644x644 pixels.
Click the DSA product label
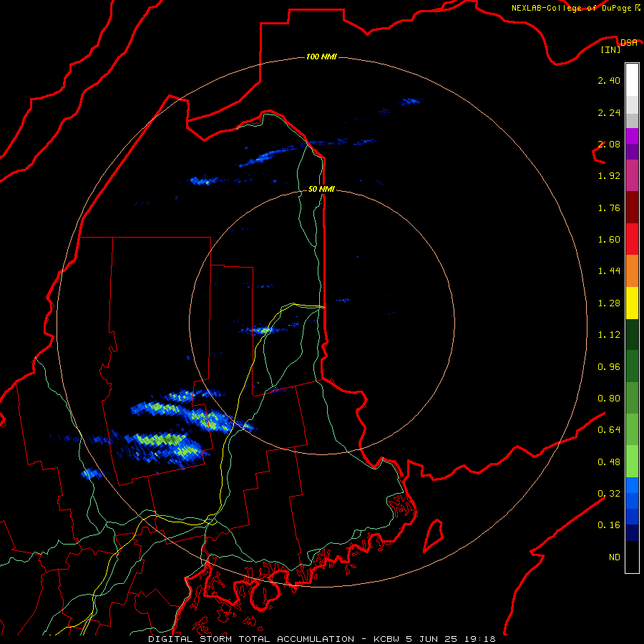628,42
